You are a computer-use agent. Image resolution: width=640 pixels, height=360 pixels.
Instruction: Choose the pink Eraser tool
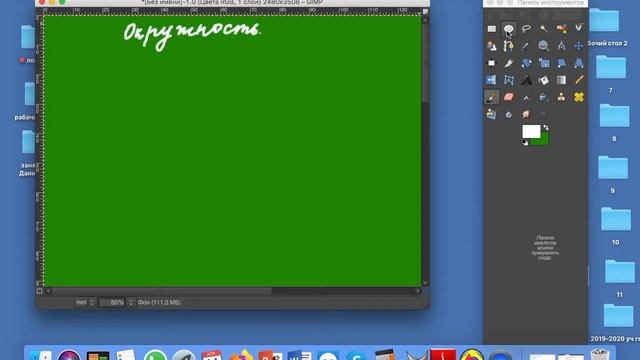coord(509,97)
